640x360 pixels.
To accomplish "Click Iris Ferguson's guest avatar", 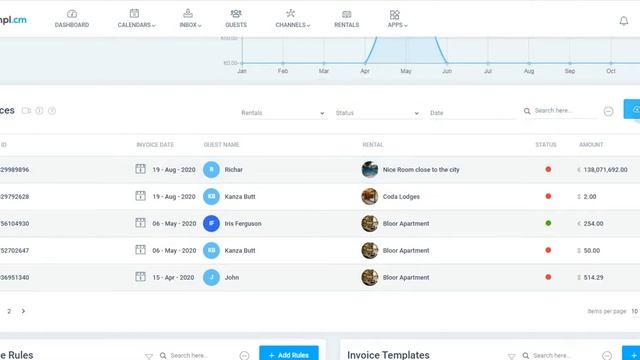I will click(211, 223).
